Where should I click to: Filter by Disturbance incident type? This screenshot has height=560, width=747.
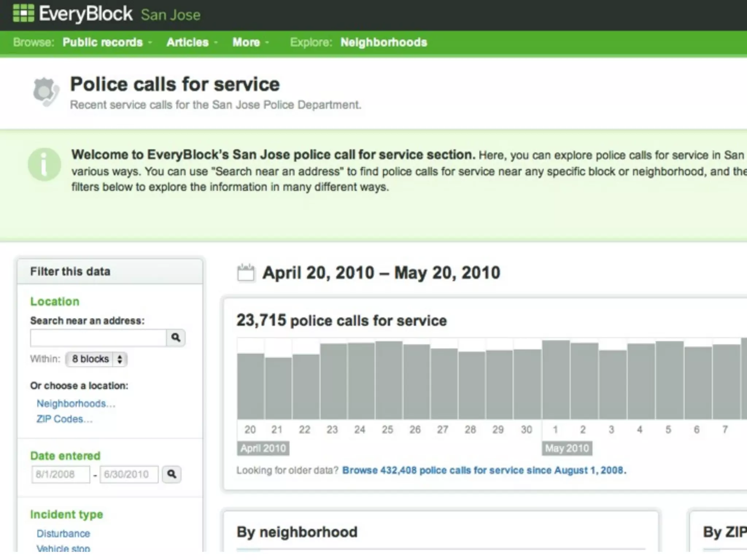[63, 534]
